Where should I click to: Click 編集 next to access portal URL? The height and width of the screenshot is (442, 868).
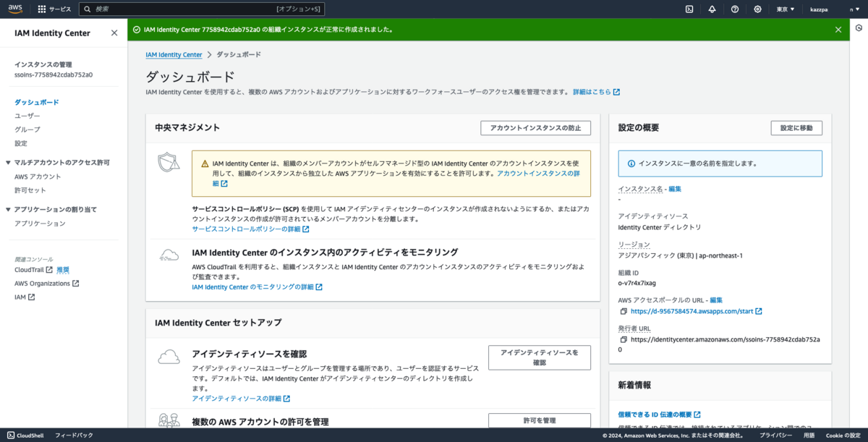click(x=716, y=300)
